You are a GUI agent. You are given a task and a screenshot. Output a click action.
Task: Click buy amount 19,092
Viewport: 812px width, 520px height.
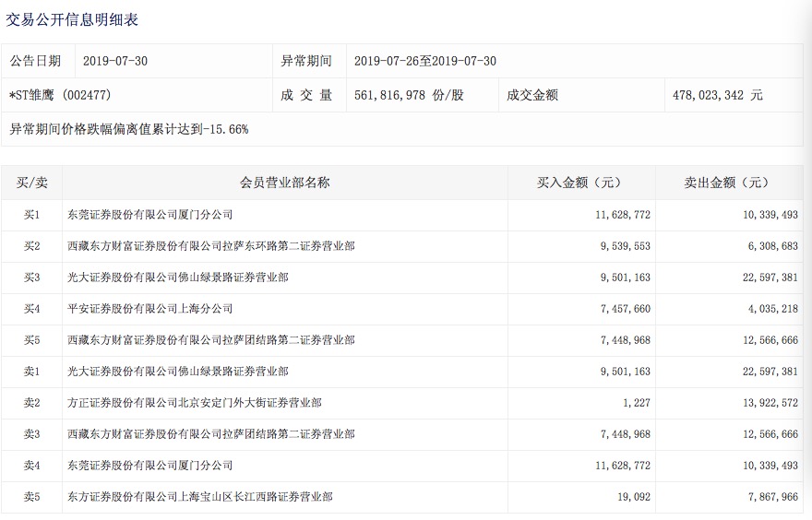(634, 497)
